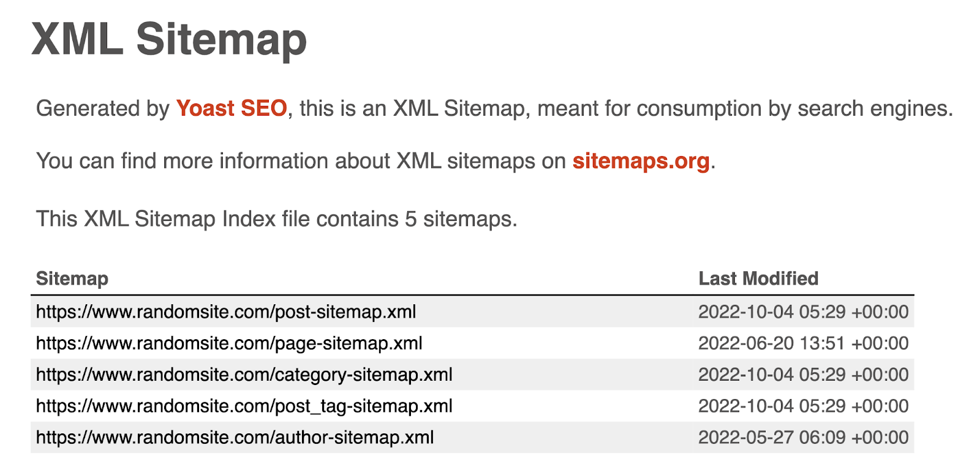This screenshot has width=980, height=475.
Task: Select the category-sitemap row's last modified date
Action: click(803, 375)
